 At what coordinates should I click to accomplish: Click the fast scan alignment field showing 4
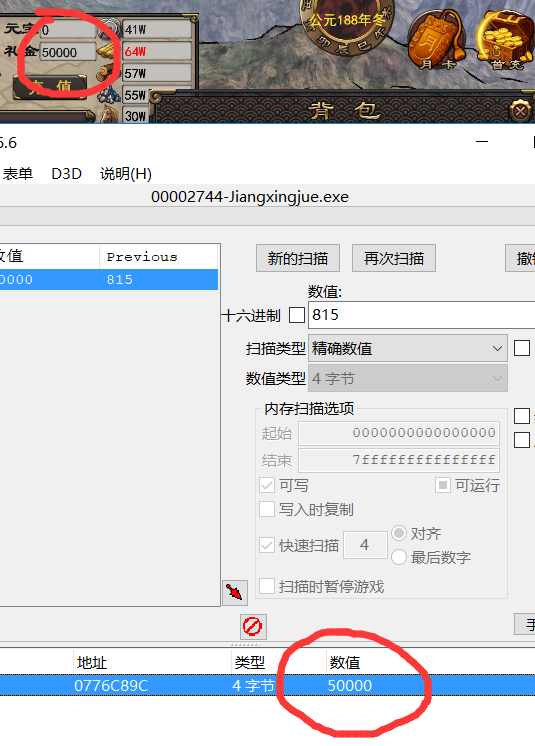click(x=365, y=545)
